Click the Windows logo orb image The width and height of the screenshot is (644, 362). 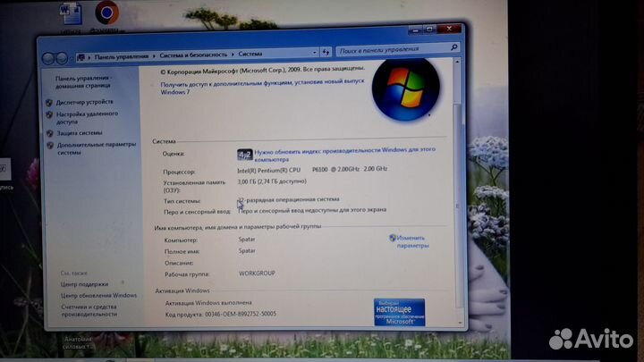click(x=405, y=89)
